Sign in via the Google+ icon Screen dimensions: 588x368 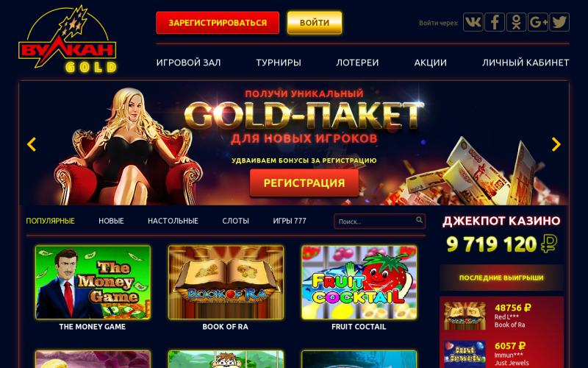538,22
